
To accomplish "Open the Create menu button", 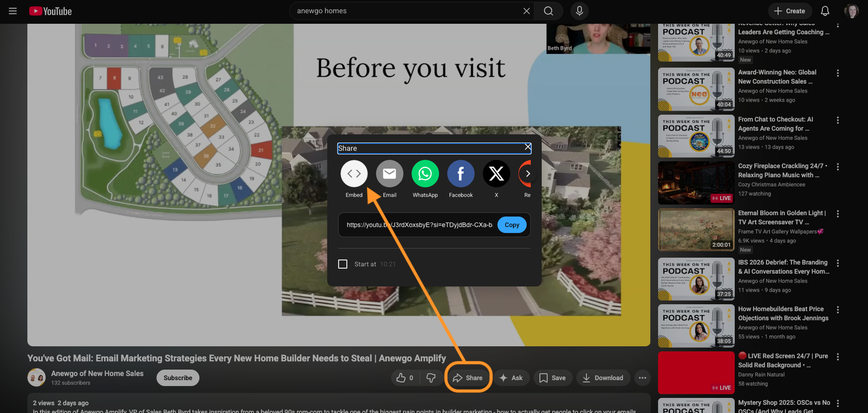I will point(790,11).
